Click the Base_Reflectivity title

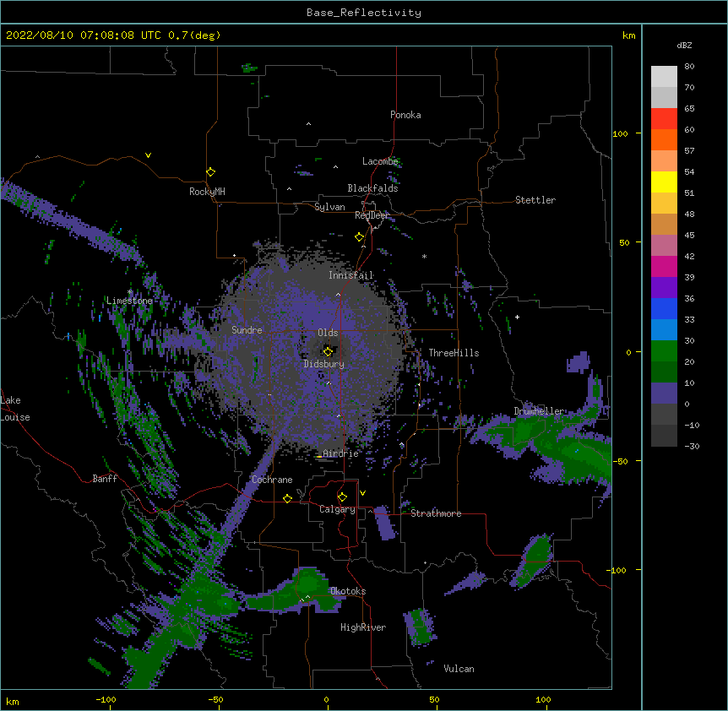coord(364,13)
